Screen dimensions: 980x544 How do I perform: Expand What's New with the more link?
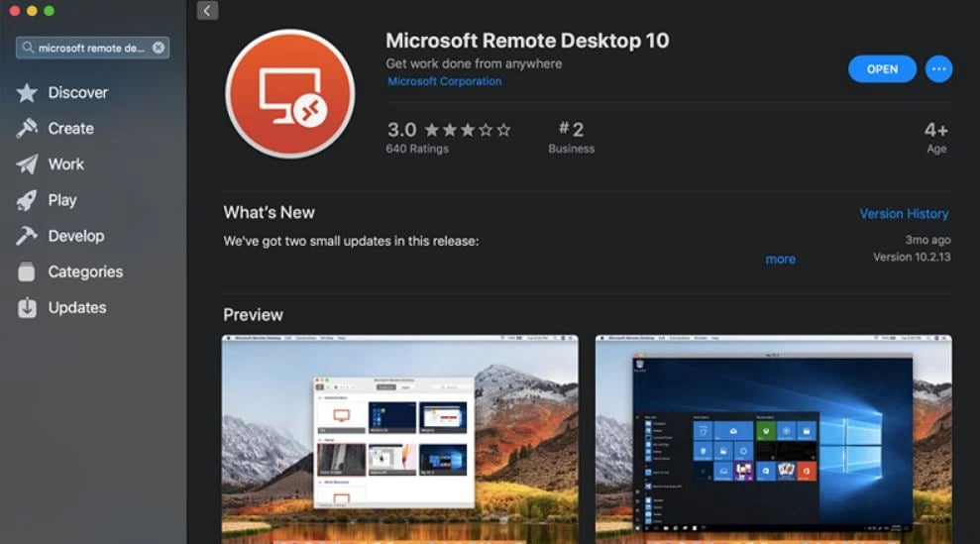tap(781, 259)
